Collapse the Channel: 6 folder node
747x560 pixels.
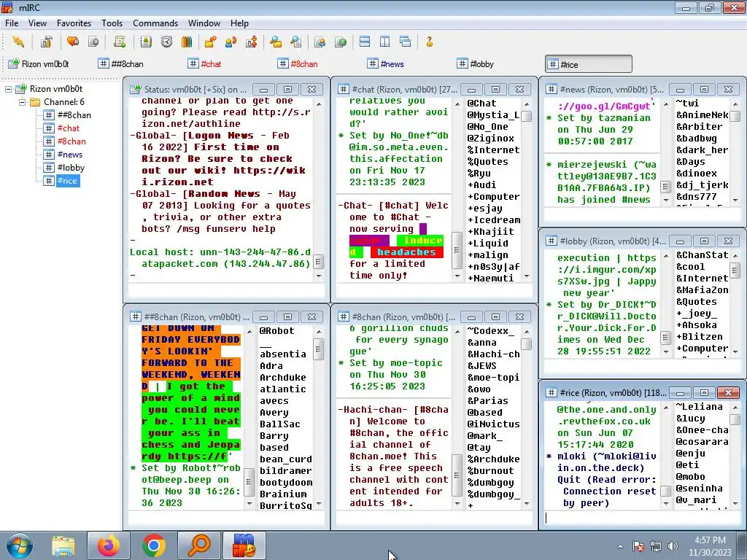click(x=22, y=102)
